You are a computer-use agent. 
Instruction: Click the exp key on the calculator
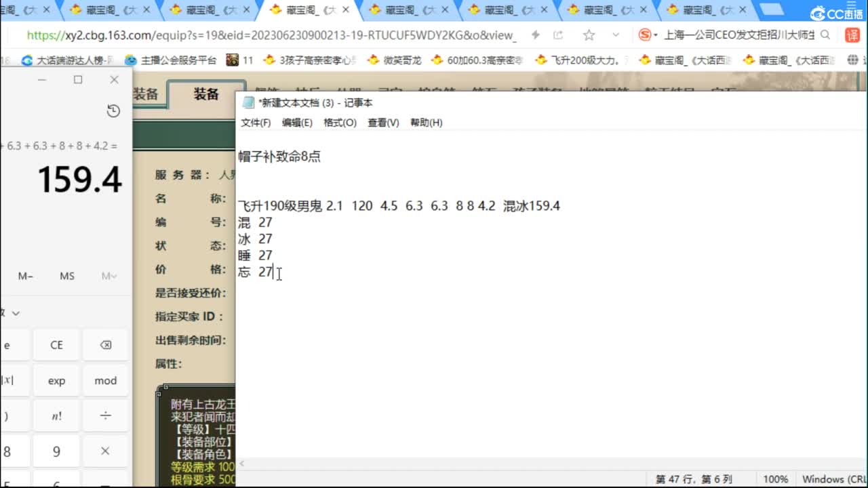[x=56, y=380]
